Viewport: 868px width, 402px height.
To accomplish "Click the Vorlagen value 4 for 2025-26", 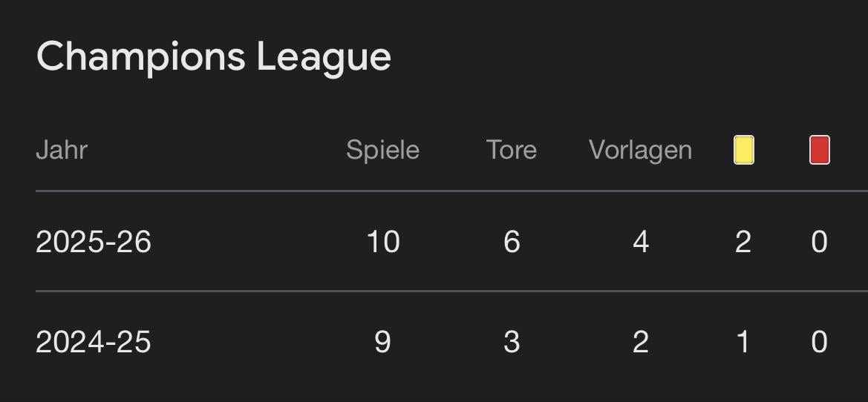I will coord(641,242).
